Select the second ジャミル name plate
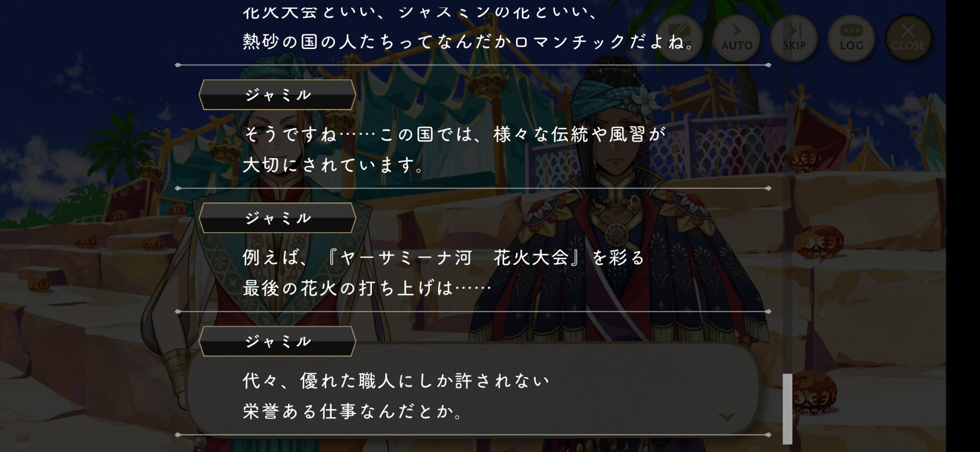 pos(277,218)
